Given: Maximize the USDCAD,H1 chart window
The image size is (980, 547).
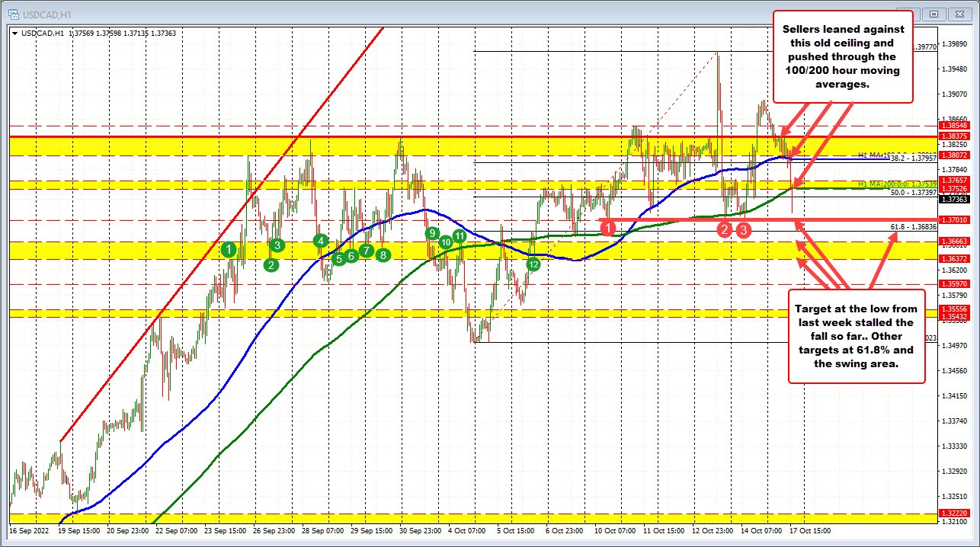Looking at the screenshot, I should pyautogui.click(x=935, y=14).
